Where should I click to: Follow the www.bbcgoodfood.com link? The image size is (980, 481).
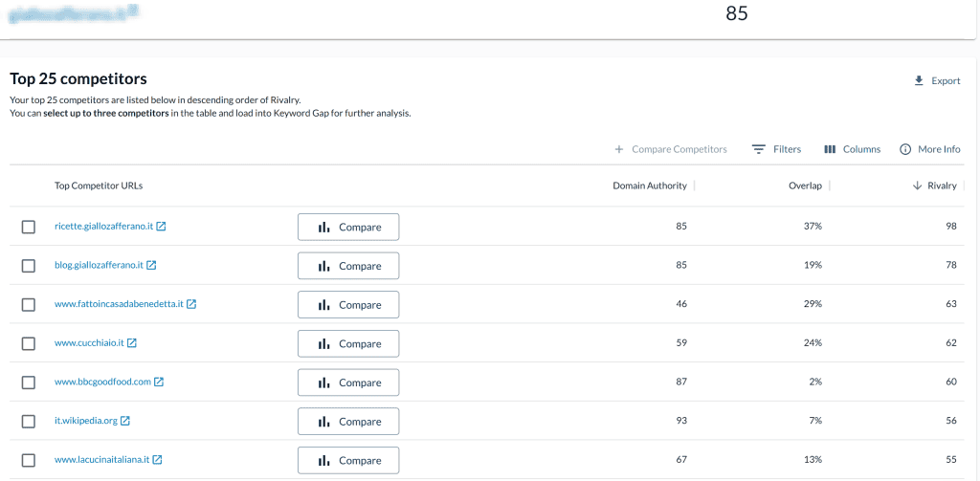click(102, 382)
